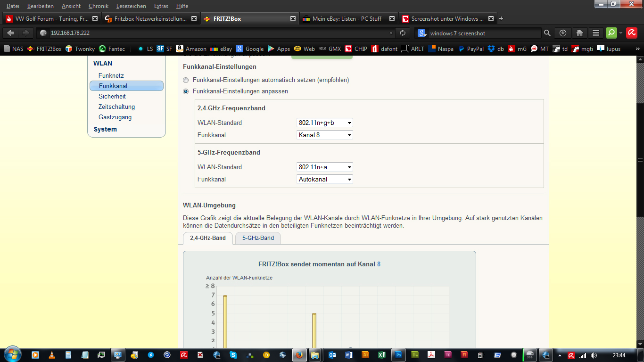Open the Lesezeichen menu

pos(131,6)
